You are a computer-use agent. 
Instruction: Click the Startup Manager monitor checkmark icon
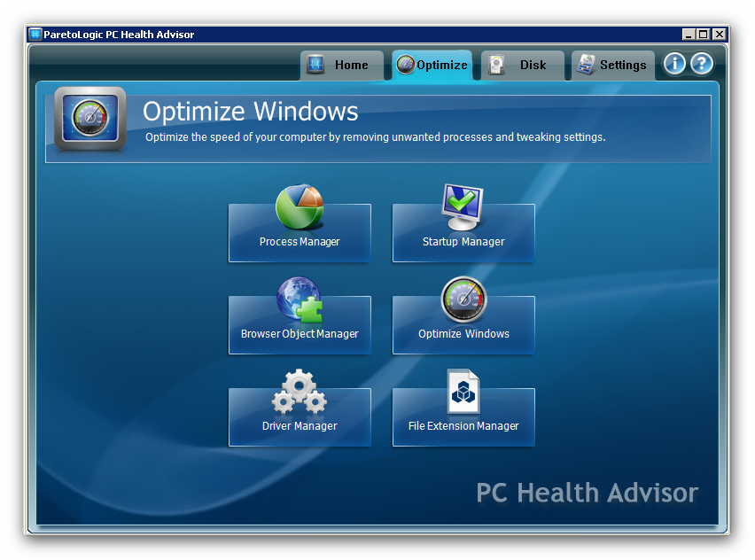(463, 207)
